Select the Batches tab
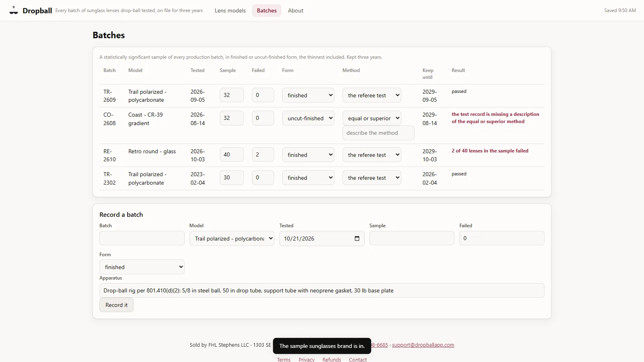The height and width of the screenshot is (362, 644). (x=267, y=10)
